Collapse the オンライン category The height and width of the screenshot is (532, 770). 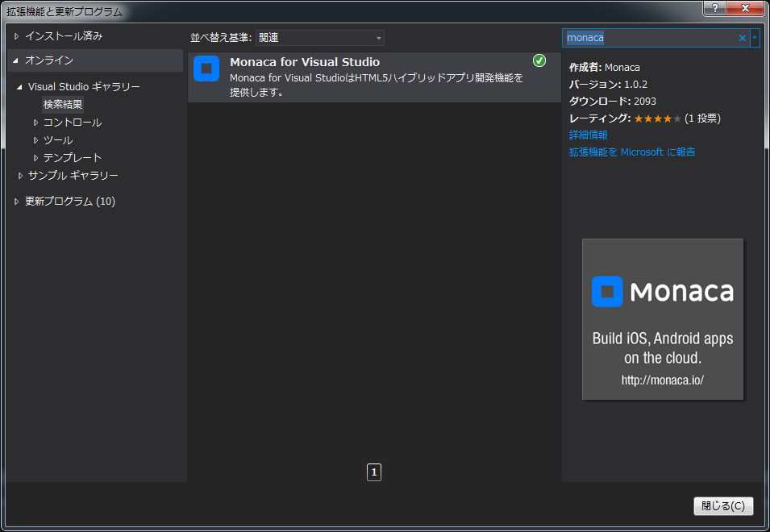coord(16,60)
